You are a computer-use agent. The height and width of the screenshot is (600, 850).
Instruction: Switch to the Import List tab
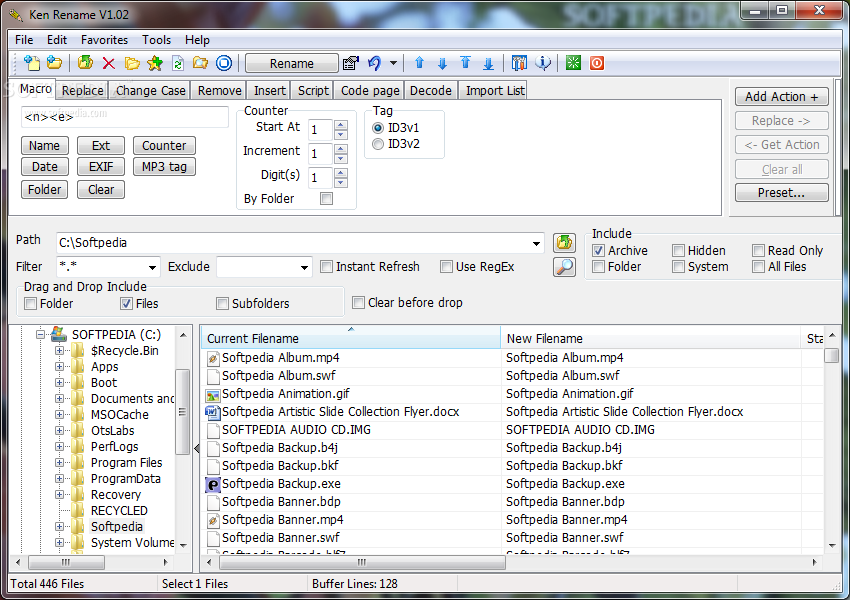(495, 91)
